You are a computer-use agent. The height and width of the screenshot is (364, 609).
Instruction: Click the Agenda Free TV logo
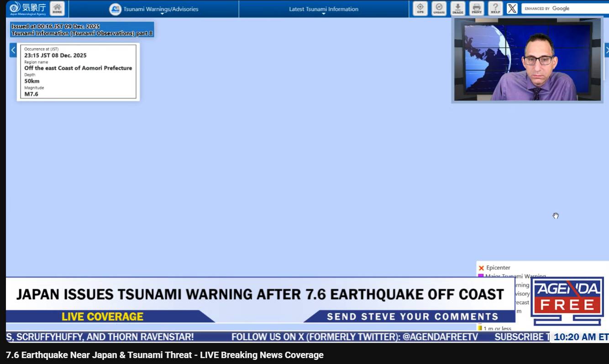[567, 301]
